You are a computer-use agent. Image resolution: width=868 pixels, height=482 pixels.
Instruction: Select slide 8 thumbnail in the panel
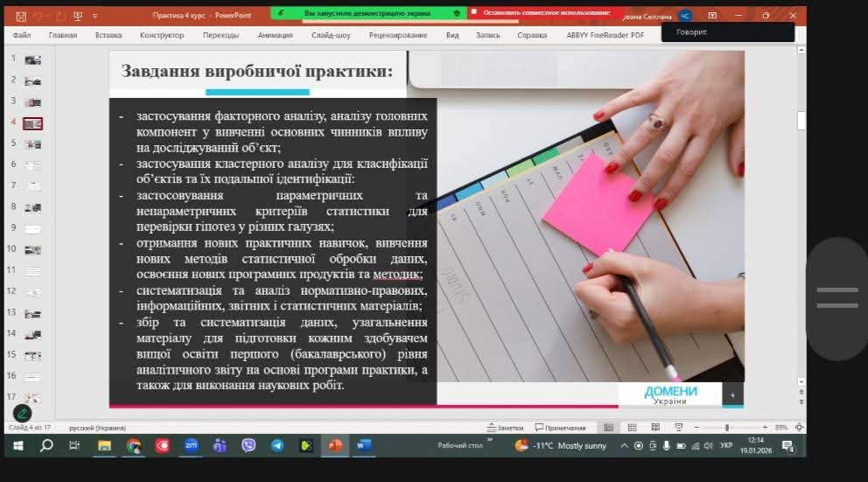click(x=33, y=207)
